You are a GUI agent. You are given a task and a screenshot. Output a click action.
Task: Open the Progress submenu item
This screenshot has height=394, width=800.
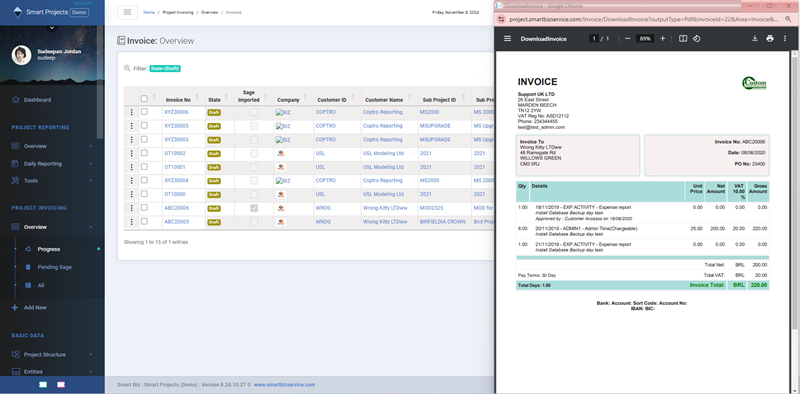click(x=49, y=250)
